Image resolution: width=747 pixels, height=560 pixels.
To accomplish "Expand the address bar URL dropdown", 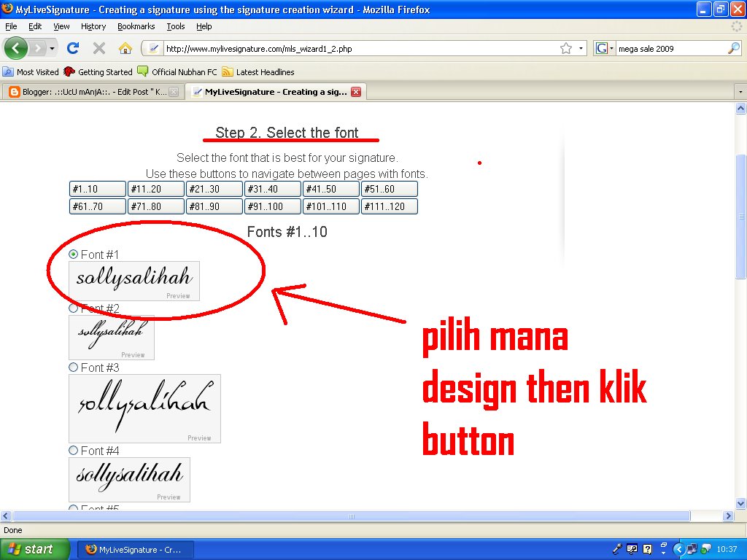I will [x=581, y=48].
